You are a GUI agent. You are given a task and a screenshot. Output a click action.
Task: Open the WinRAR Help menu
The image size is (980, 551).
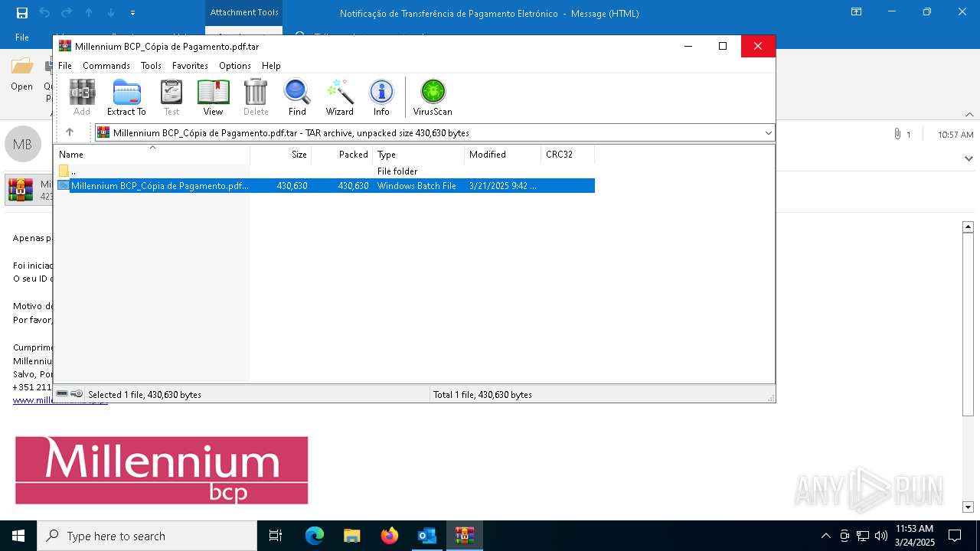271,66
